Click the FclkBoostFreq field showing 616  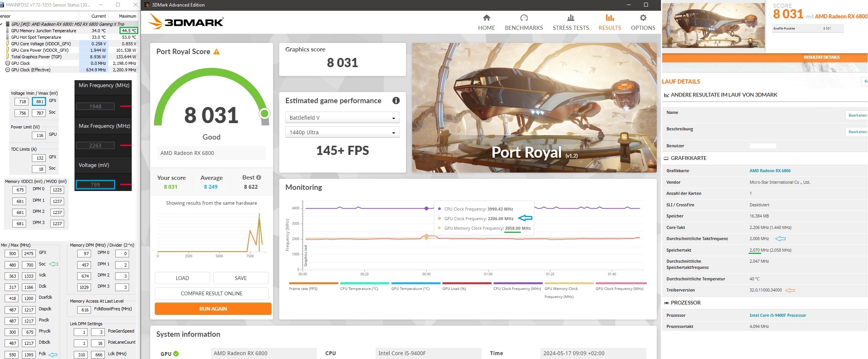[x=84, y=310]
